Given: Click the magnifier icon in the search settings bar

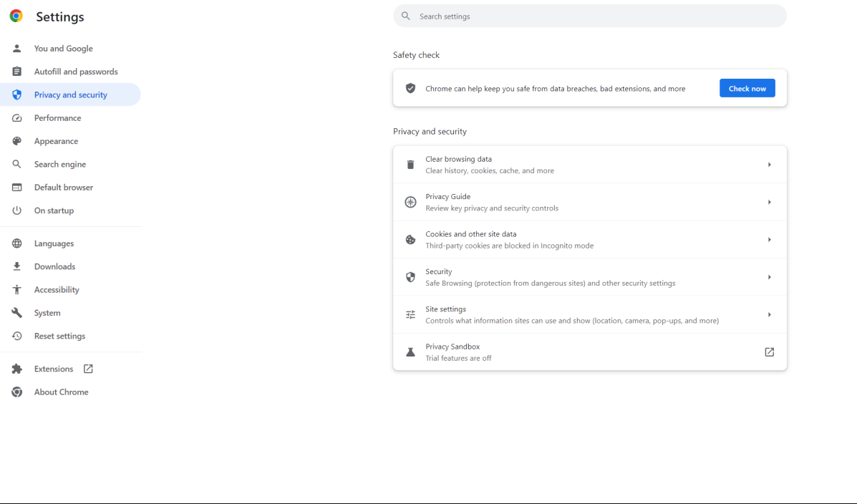Looking at the screenshot, I should click(x=405, y=16).
